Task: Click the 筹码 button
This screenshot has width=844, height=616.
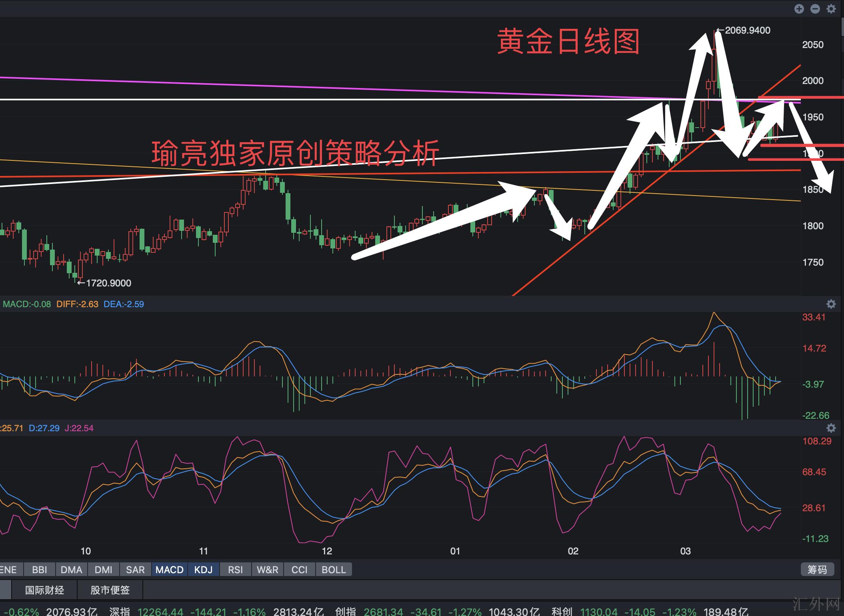Action: [x=817, y=570]
